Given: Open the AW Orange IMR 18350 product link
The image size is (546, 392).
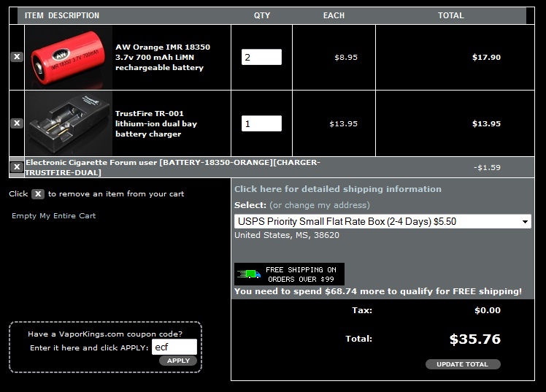Looking at the screenshot, I should tap(163, 57).
